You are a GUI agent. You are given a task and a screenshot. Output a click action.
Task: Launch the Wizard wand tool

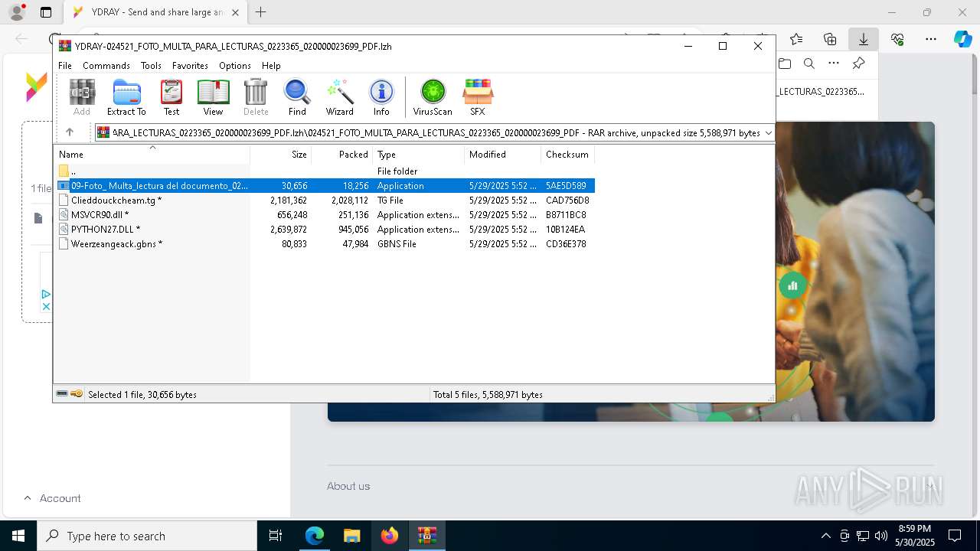[339, 97]
